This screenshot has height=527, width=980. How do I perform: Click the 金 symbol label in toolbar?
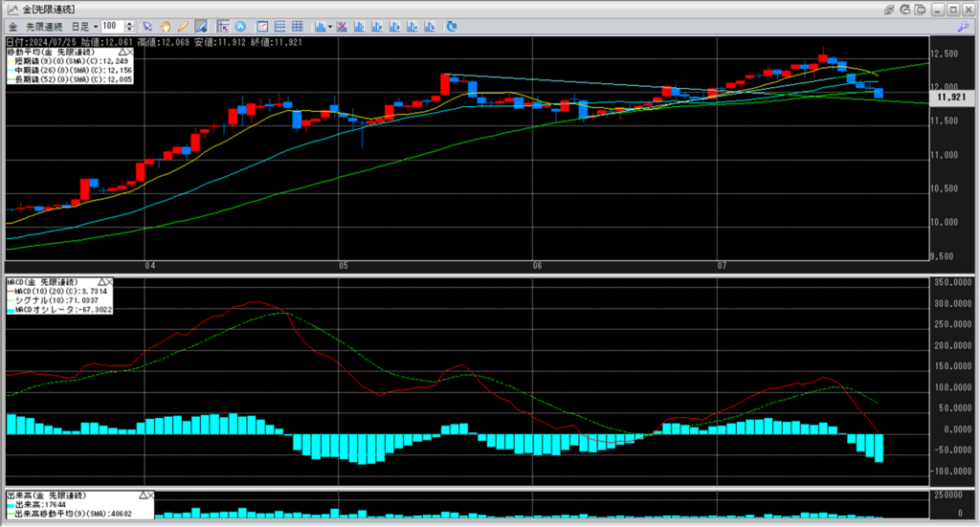[x=11, y=26]
